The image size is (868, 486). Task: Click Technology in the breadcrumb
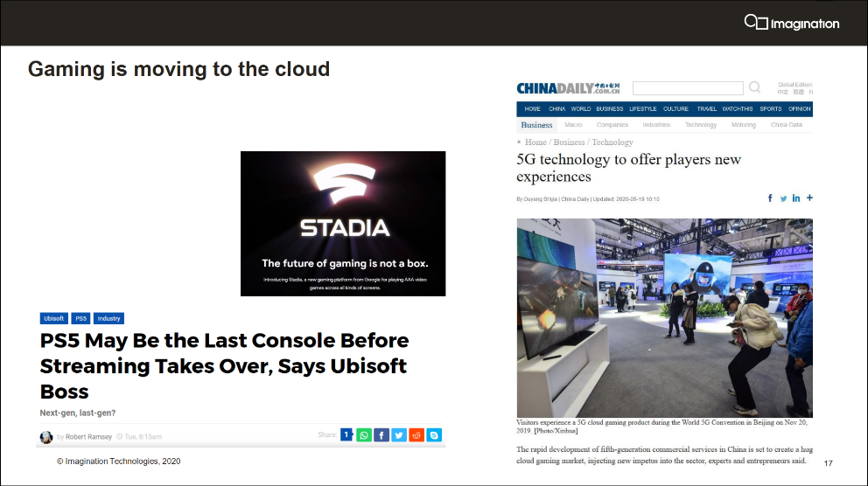tap(612, 142)
